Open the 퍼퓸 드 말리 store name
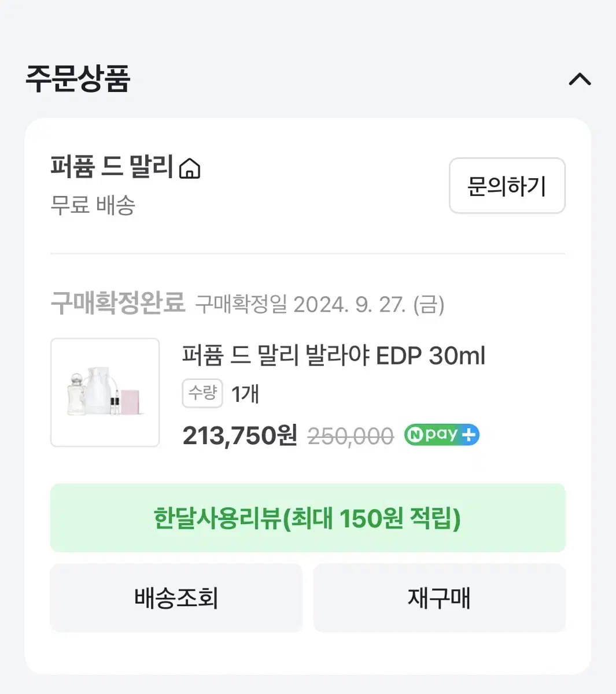The image size is (616, 694). pos(112,167)
